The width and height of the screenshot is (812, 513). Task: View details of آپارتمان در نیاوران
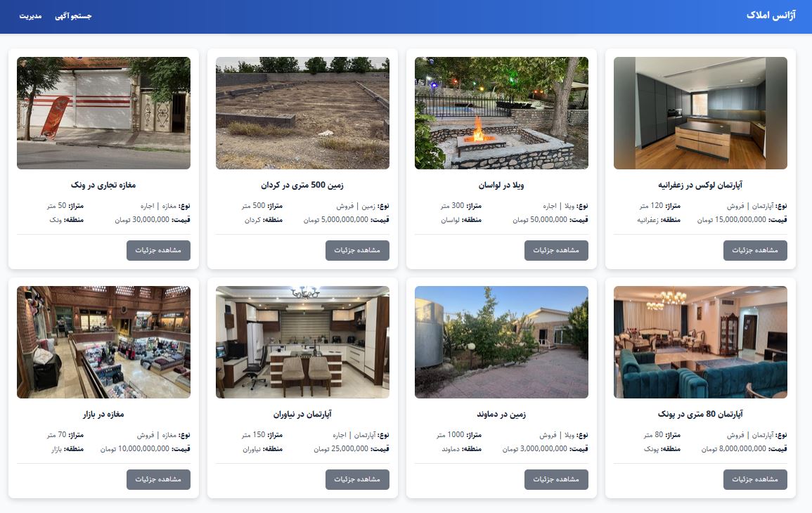pos(357,479)
